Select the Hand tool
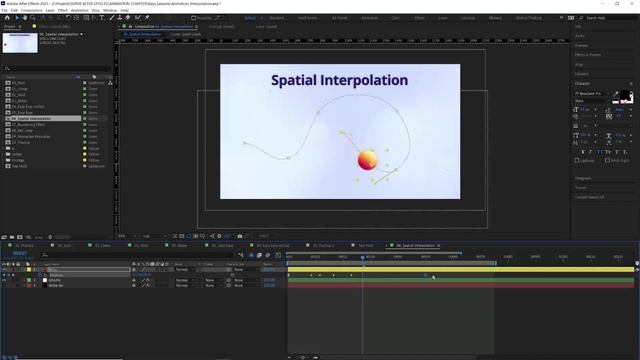 (x=25, y=18)
